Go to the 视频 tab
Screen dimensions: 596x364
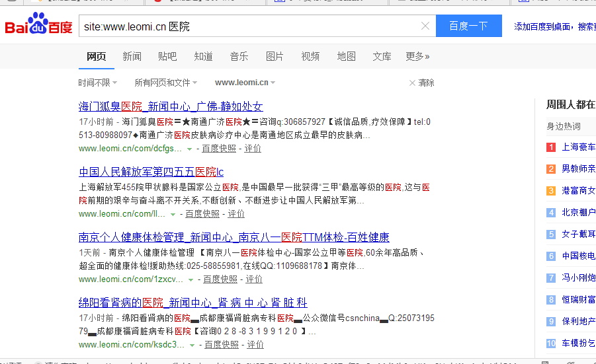pyautogui.click(x=310, y=57)
